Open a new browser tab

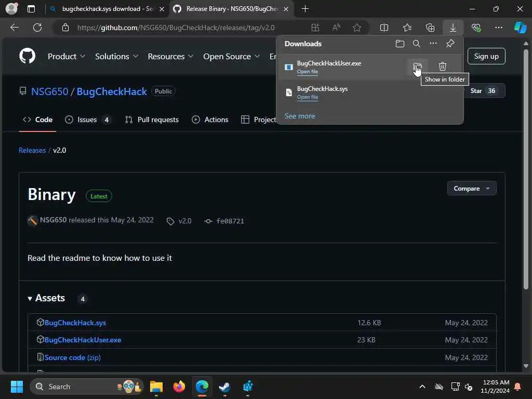click(x=305, y=9)
